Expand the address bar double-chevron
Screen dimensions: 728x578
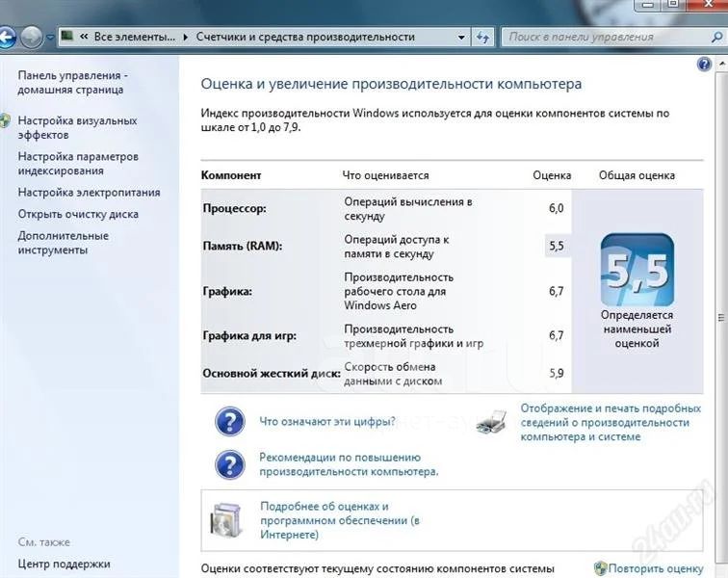pos(84,37)
